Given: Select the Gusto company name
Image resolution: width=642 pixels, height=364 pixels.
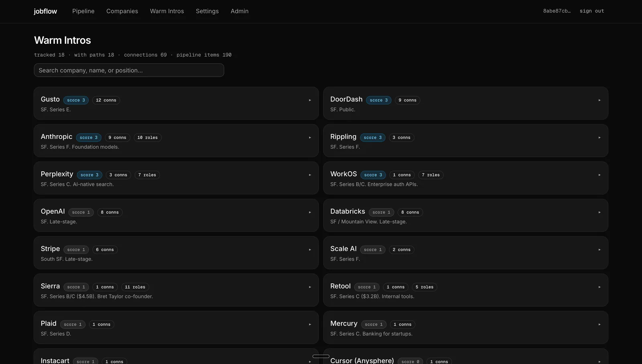Looking at the screenshot, I should [x=50, y=99].
